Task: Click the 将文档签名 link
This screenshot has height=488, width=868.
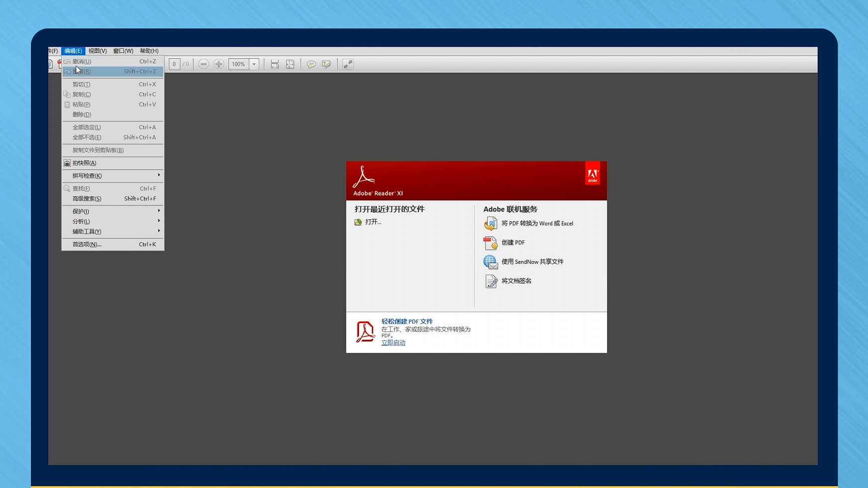Action: pos(517,281)
